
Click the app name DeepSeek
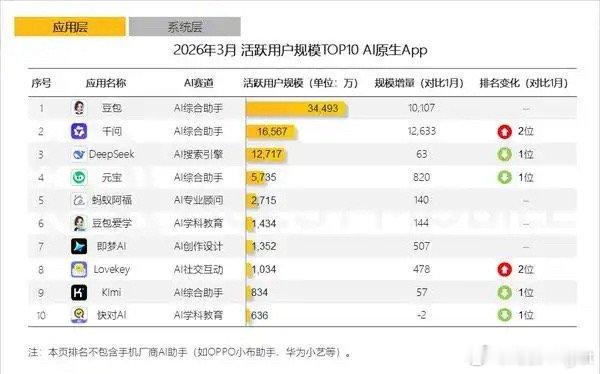[111, 154]
